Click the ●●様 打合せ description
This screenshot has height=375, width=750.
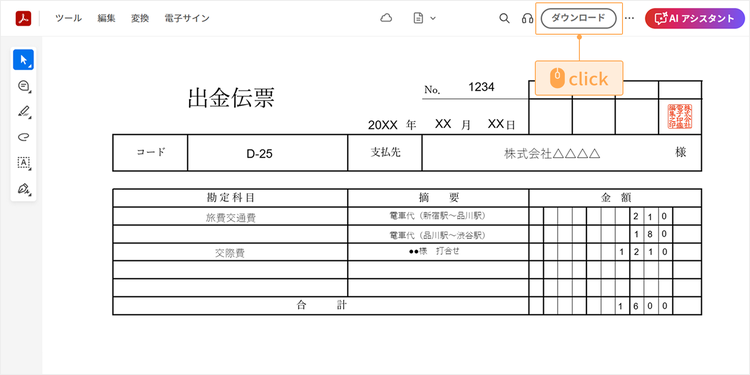[x=434, y=252]
